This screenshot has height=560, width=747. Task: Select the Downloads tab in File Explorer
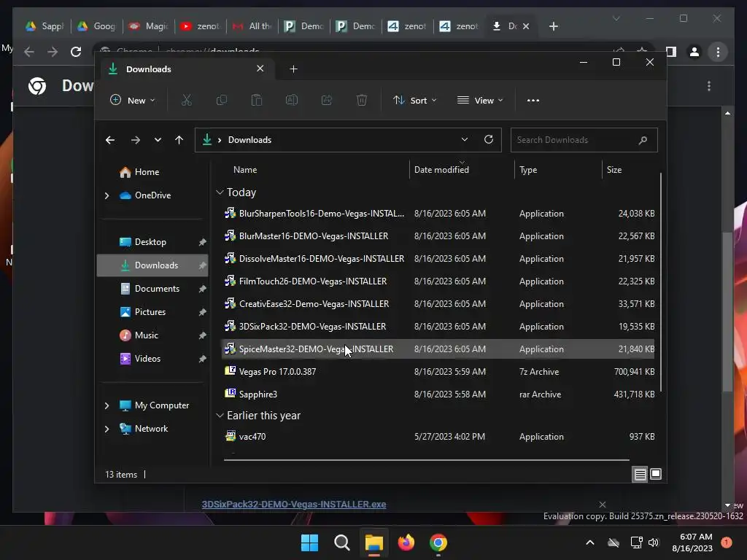coord(186,69)
